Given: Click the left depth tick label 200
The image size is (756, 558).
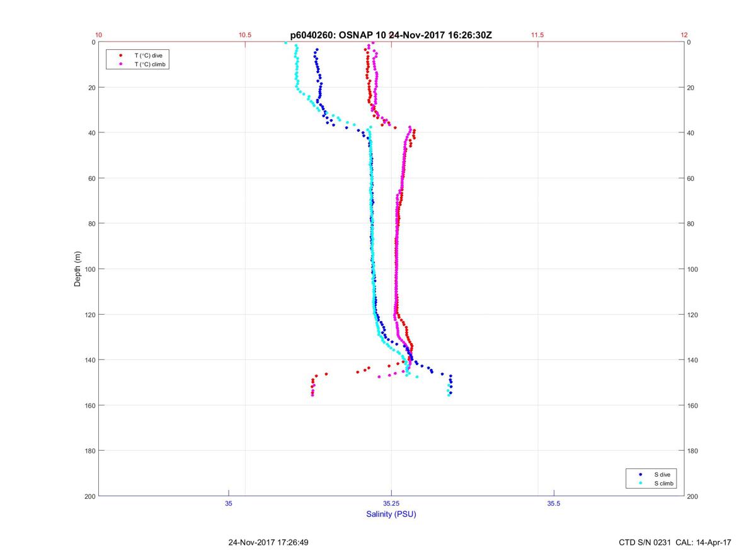Looking at the screenshot, I should [x=90, y=496].
